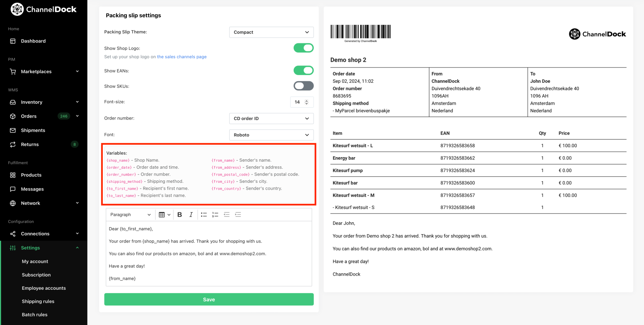Click the Kitesurf pump item row
Screen dimensions: 644x325
pos(478,171)
